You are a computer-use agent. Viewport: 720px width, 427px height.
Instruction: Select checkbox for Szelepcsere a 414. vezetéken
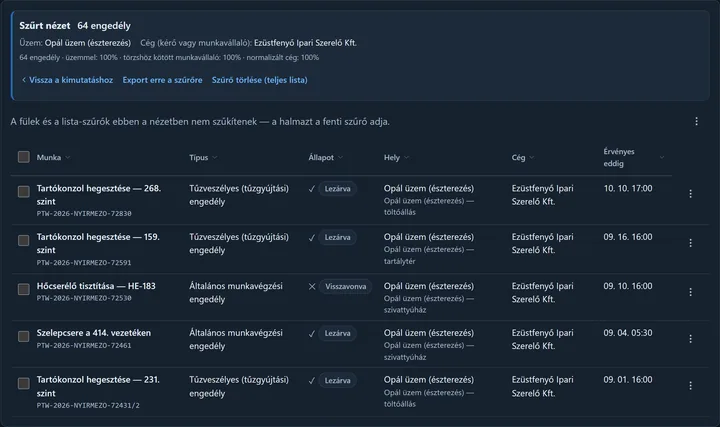coord(23,336)
